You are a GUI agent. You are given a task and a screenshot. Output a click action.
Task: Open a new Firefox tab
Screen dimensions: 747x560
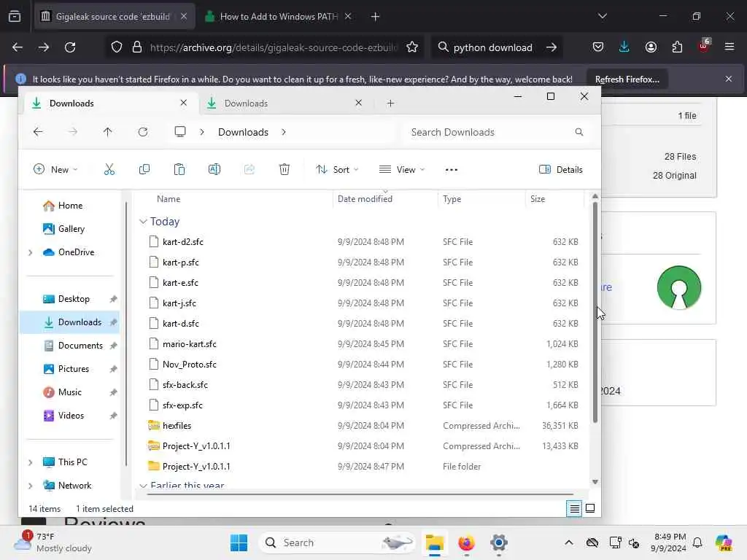[376, 17]
